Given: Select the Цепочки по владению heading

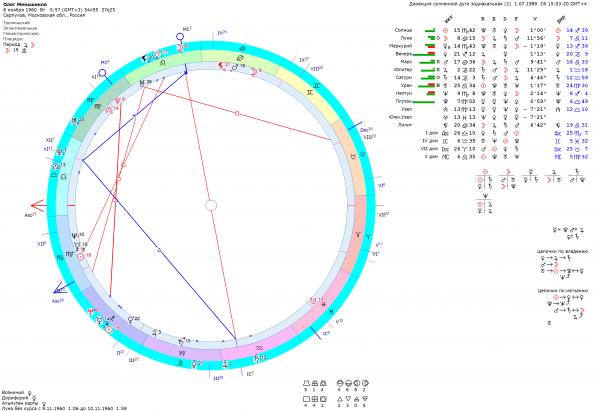Looking at the screenshot, I should click(562, 252).
